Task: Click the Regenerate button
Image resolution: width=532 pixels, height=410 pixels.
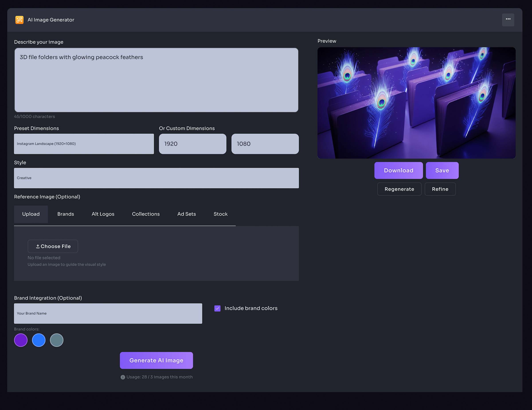Action: [x=399, y=189]
